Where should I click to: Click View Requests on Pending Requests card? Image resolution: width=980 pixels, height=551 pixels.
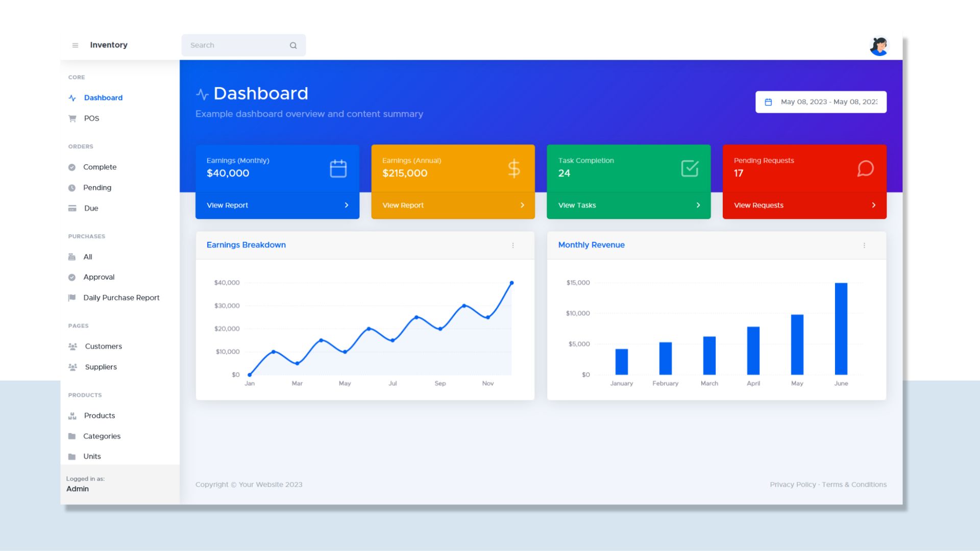pyautogui.click(x=758, y=205)
